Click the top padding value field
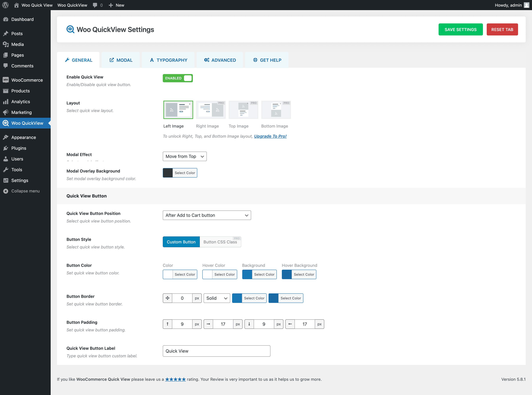Image resolution: width=532 pixels, height=395 pixels. point(182,324)
